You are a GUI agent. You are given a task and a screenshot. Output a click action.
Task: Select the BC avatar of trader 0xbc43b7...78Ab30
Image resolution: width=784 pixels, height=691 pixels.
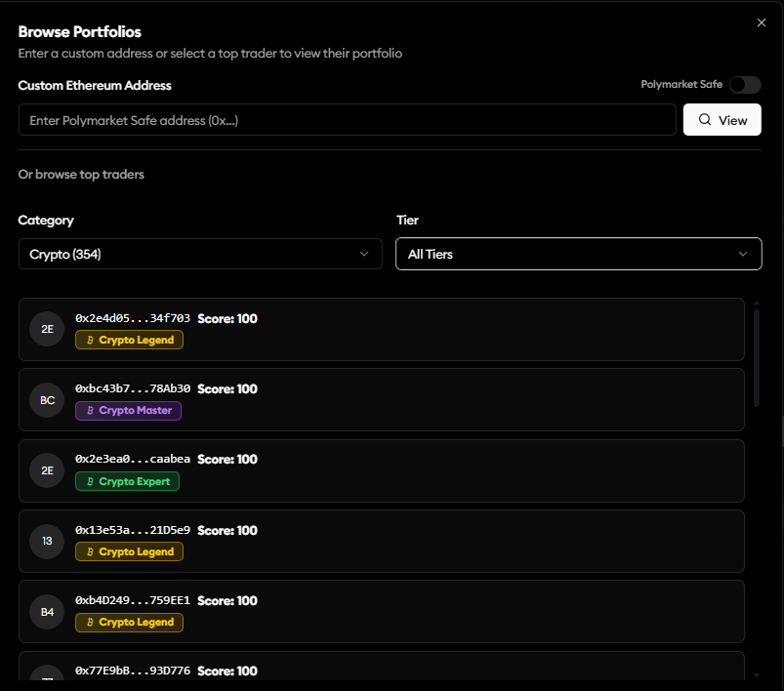coord(47,400)
